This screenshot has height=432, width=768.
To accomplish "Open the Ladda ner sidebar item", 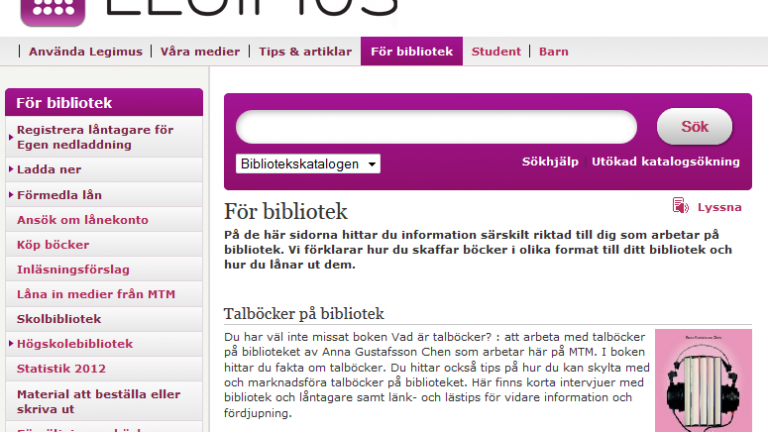I will (49, 169).
